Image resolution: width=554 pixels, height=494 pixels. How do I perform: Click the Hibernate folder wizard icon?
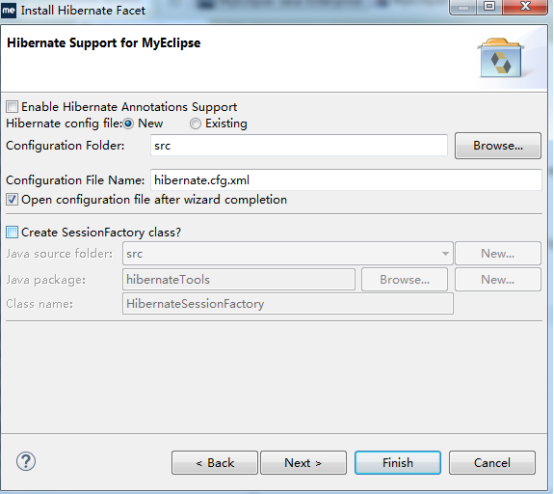point(501,58)
